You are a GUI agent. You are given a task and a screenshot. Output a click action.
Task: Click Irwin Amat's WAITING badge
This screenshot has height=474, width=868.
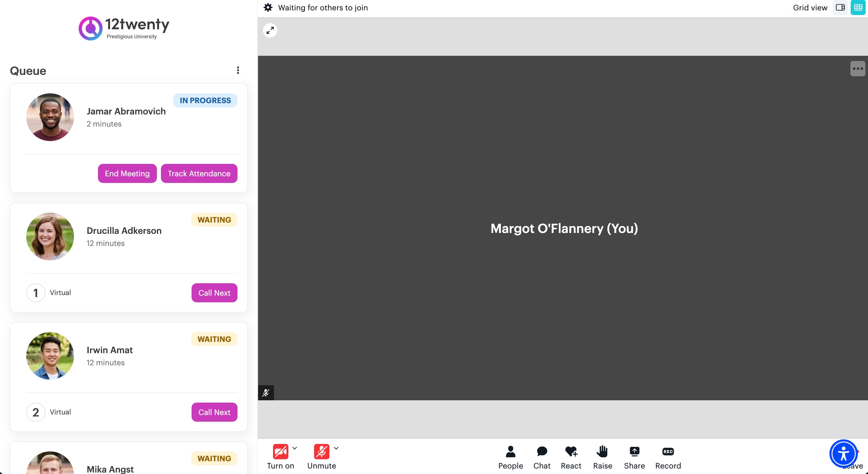[214, 339]
